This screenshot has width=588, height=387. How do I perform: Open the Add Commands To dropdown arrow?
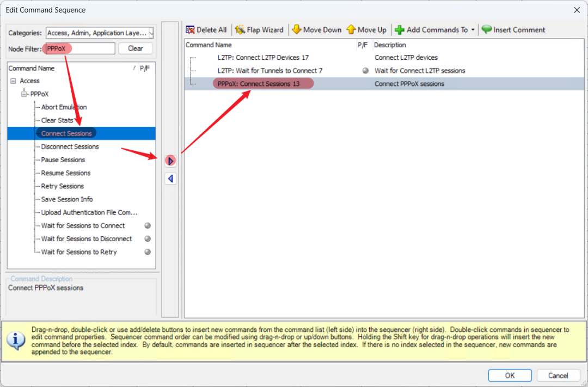[x=473, y=30]
